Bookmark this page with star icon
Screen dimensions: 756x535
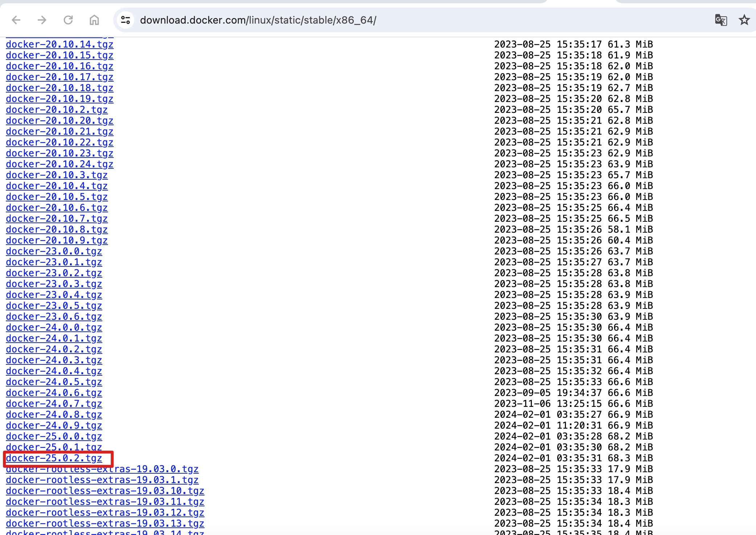pyautogui.click(x=744, y=20)
